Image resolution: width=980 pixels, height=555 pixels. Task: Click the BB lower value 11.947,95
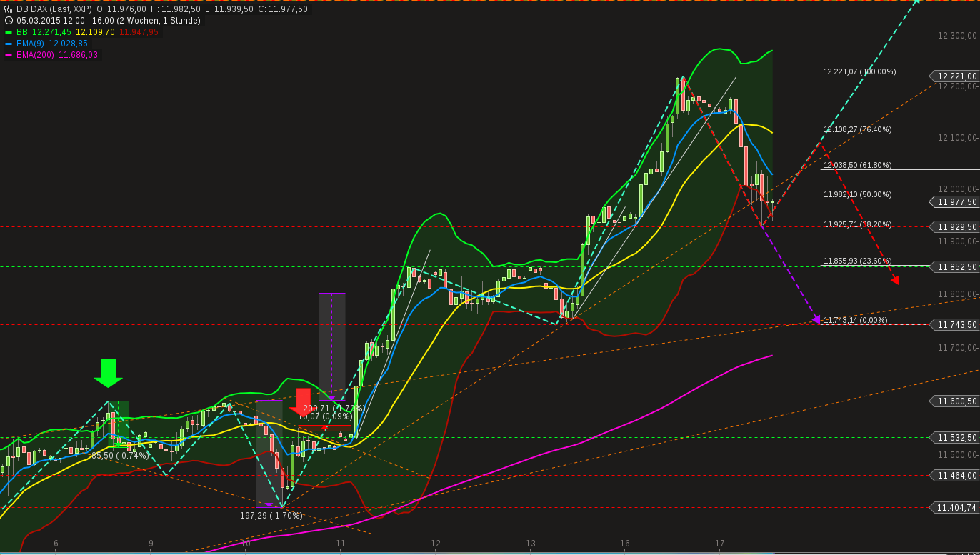coord(139,32)
